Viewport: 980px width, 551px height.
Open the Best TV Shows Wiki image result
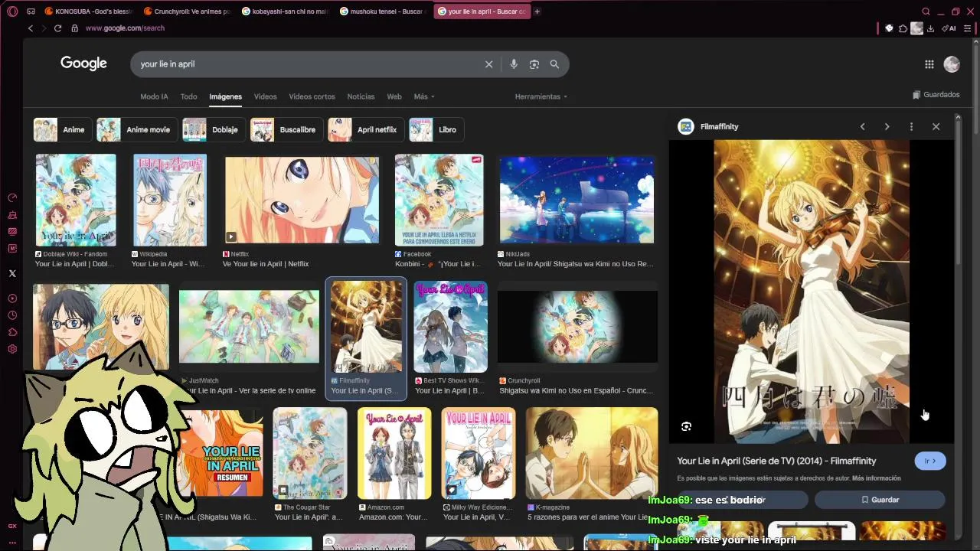(x=450, y=327)
